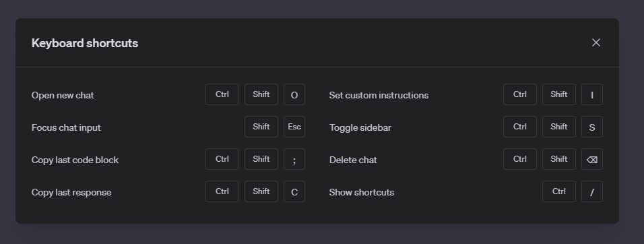Select the Open new chat label
The height and width of the screenshot is (244, 644).
click(63, 95)
